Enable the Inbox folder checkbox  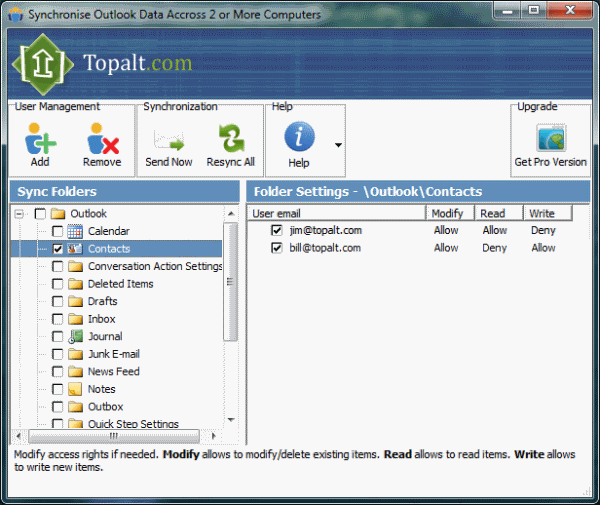click(x=58, y=319)
